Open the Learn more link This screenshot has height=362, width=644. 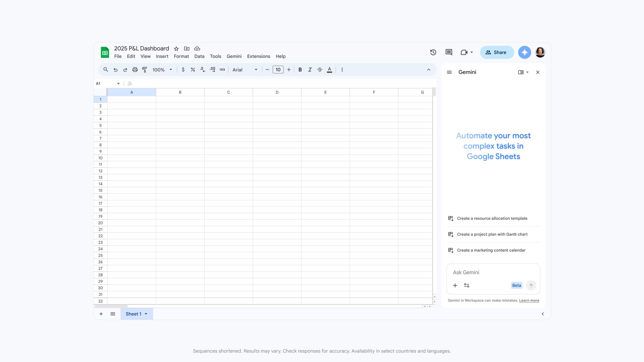[529, 300]
